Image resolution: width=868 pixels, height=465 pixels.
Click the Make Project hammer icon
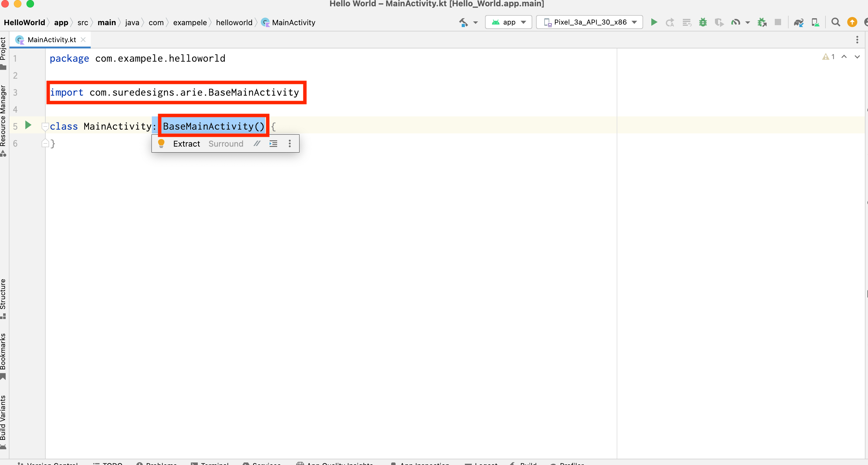click(464, 22)
